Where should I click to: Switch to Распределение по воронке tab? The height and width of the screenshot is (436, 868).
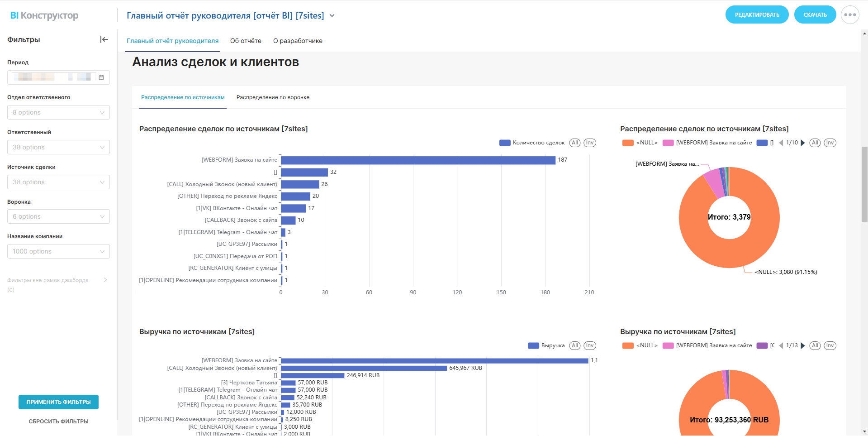click(x=273, y=97)
